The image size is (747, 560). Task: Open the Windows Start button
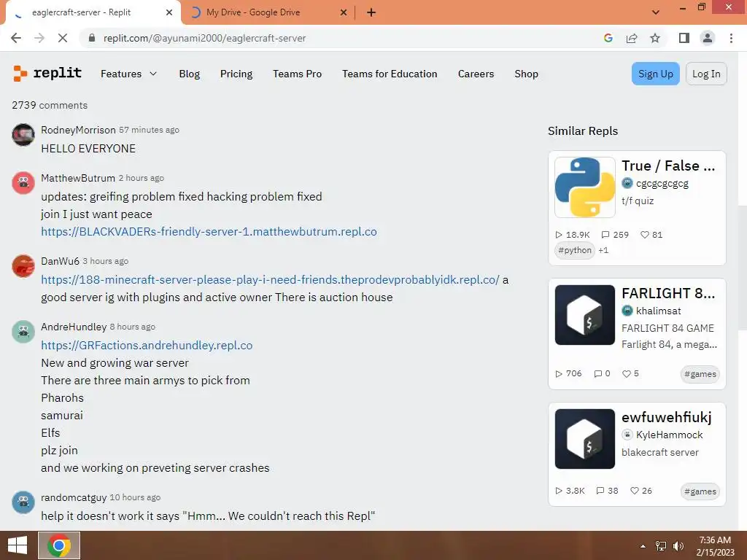[x=18, y=545]
